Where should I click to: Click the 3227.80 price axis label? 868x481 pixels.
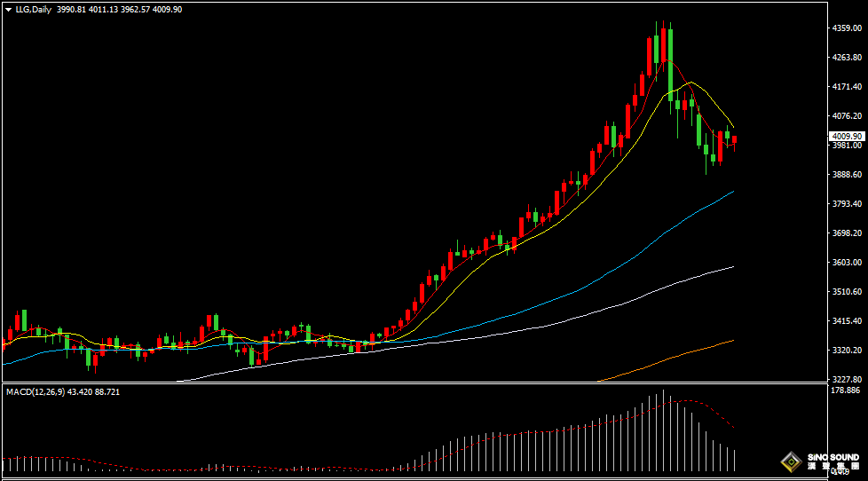click(x=846, y=379)
